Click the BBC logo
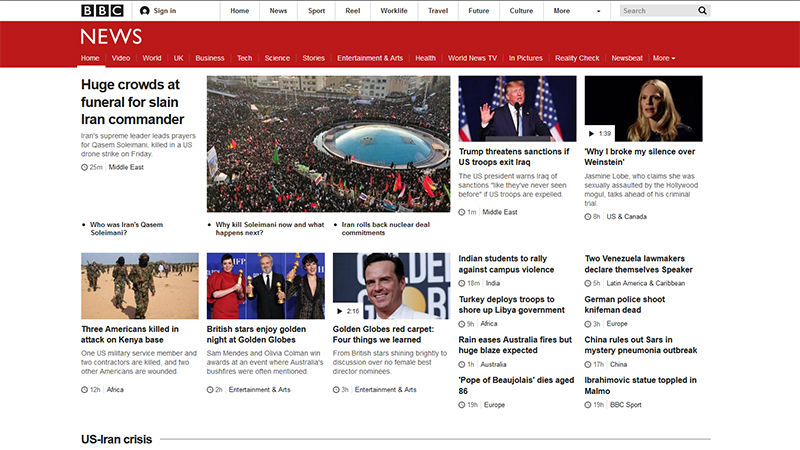 click(102, 10)
